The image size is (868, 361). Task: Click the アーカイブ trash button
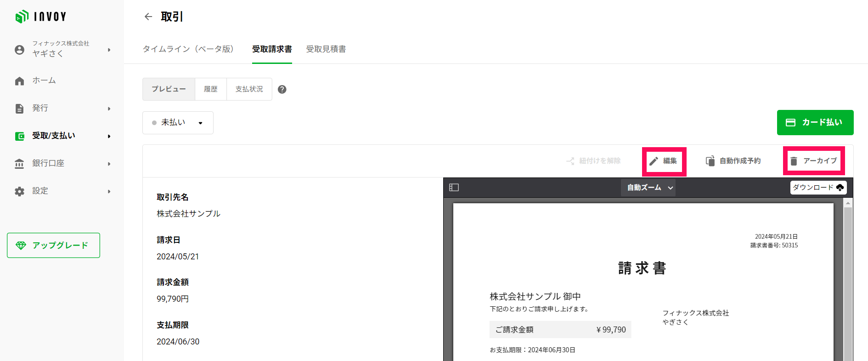[x=813, y=161]
